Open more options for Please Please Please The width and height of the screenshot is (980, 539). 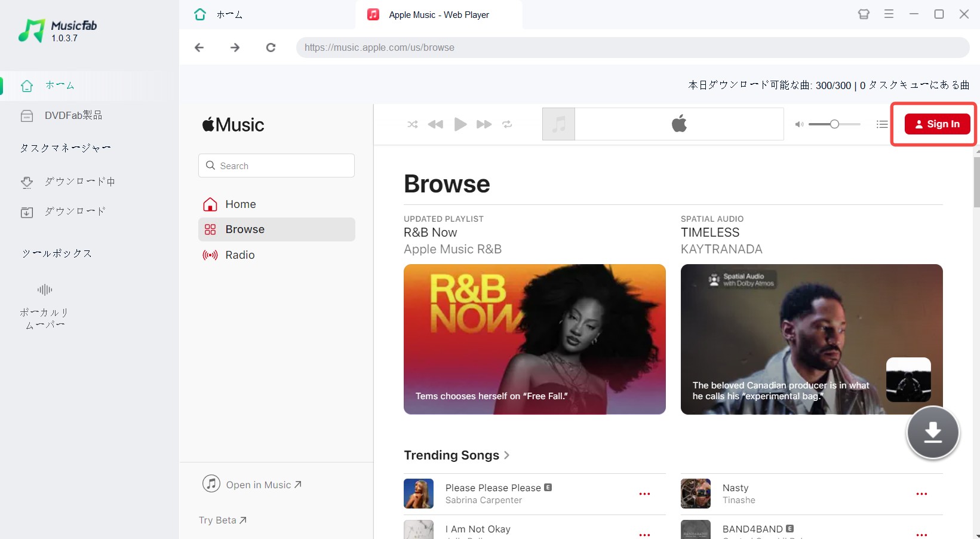(644, 494)
